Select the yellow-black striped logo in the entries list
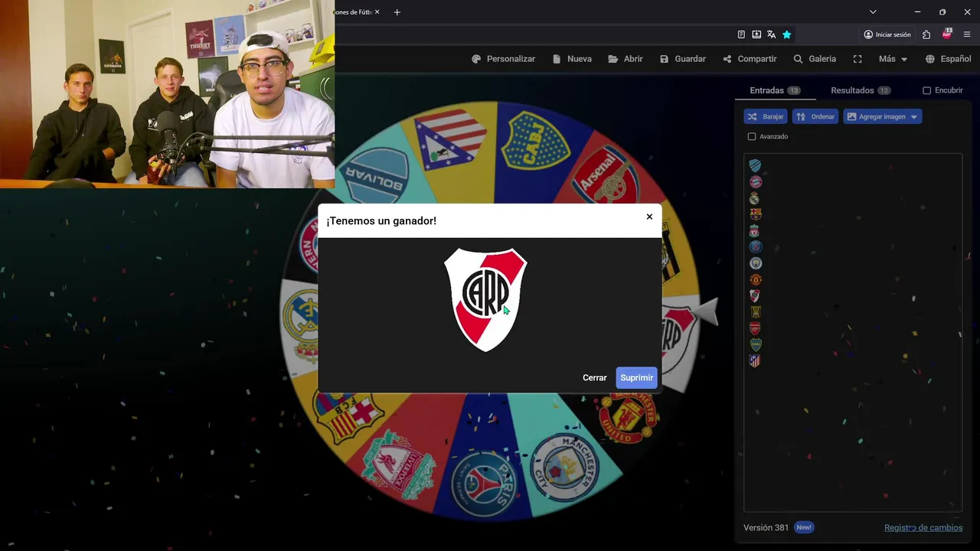The image size is (980, 551). (755, 311)
